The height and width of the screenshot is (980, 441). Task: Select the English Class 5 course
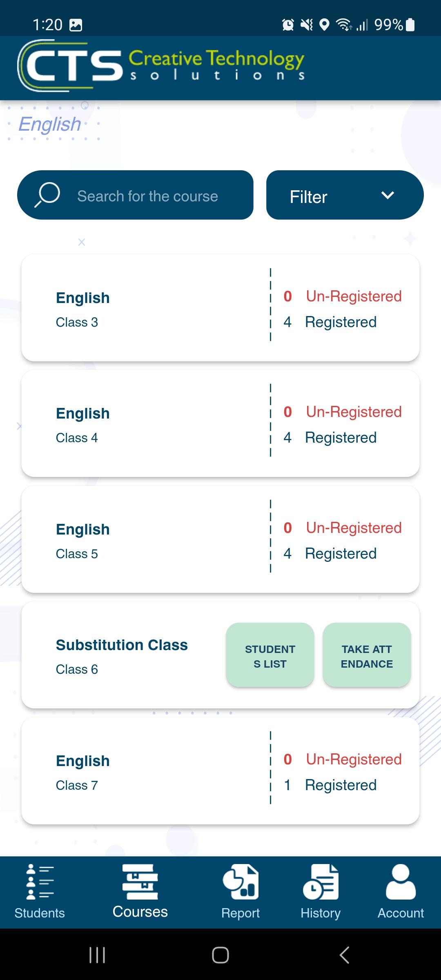coord(220,539)
